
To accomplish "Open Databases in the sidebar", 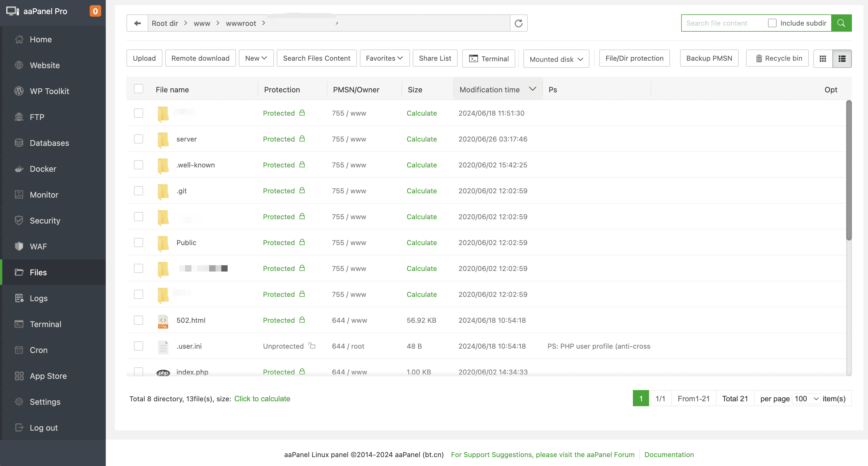I will pyautogui.click(x=49, y=143).
